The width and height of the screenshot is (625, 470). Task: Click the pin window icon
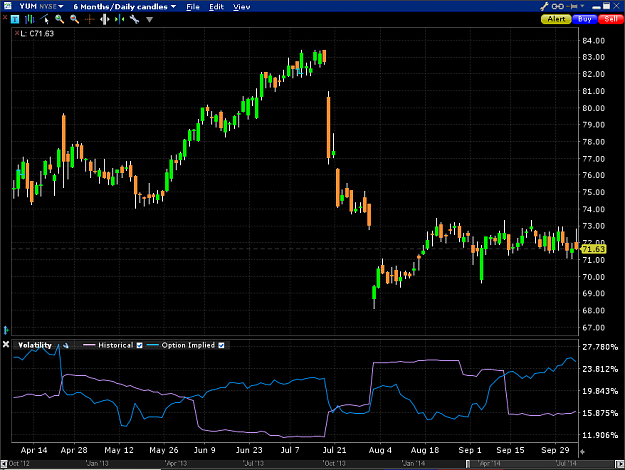[x=572, y=6]
